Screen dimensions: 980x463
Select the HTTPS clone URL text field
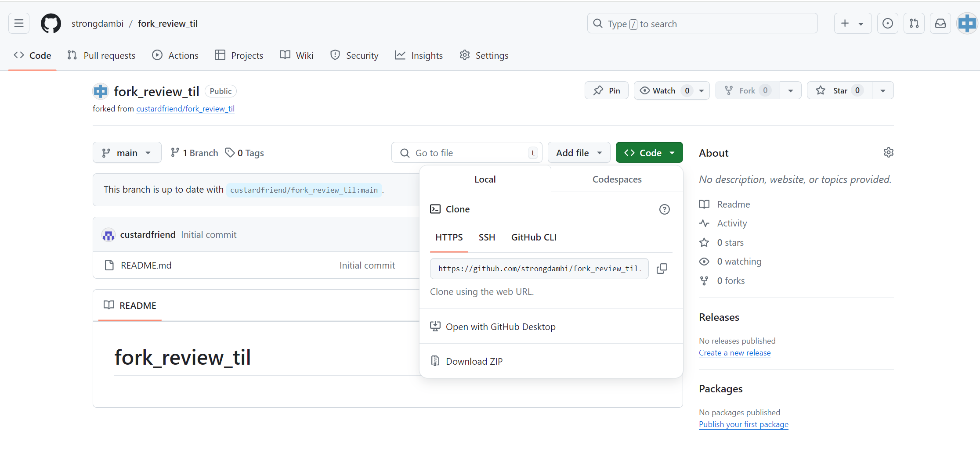coord(539,269)
